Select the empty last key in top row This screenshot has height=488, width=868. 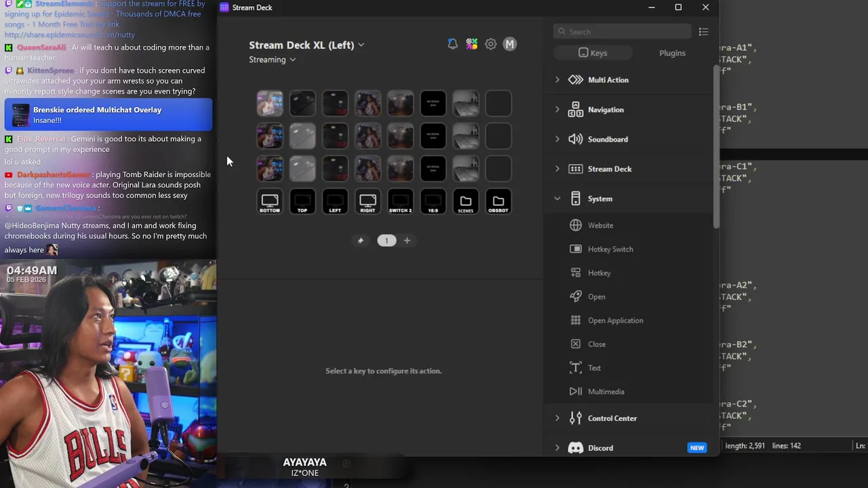[x=498, y=104]
